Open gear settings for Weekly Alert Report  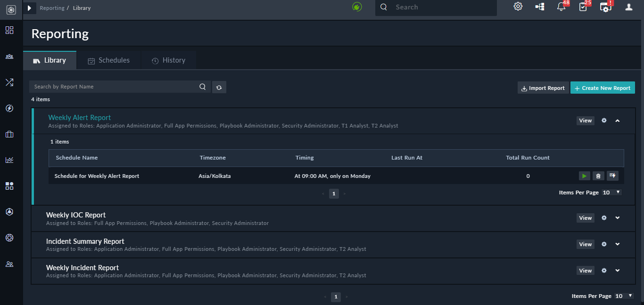[604, 120]
